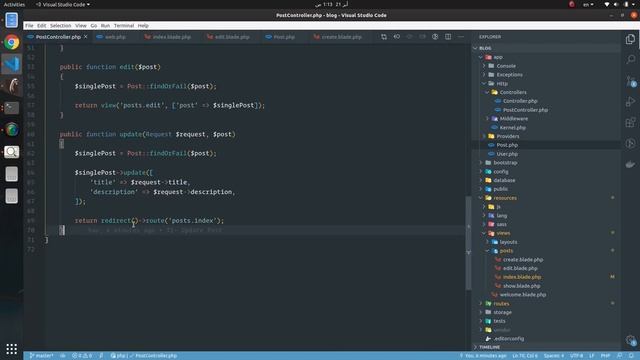Click the UTF-8 encoding in the status bar
The height and width of the screenshot is (360, 640).
pyautogui.click(x=576, y=356)
